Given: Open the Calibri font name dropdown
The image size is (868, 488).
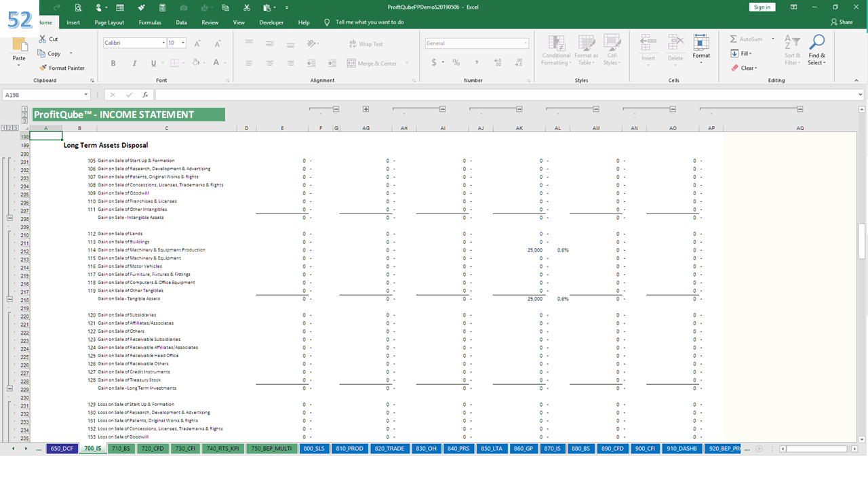Looking at the screenshot, I should (x=163, y=43).
